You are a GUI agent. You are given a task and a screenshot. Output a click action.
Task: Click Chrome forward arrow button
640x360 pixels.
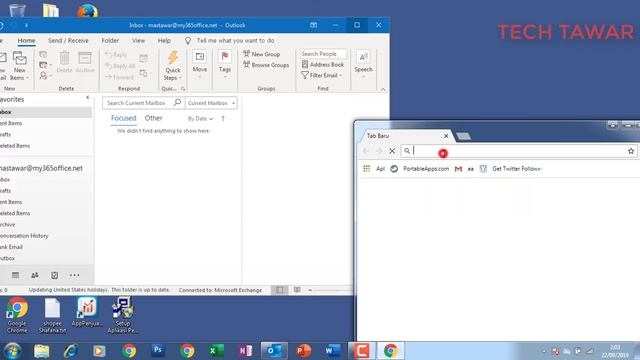coord(379,151)
